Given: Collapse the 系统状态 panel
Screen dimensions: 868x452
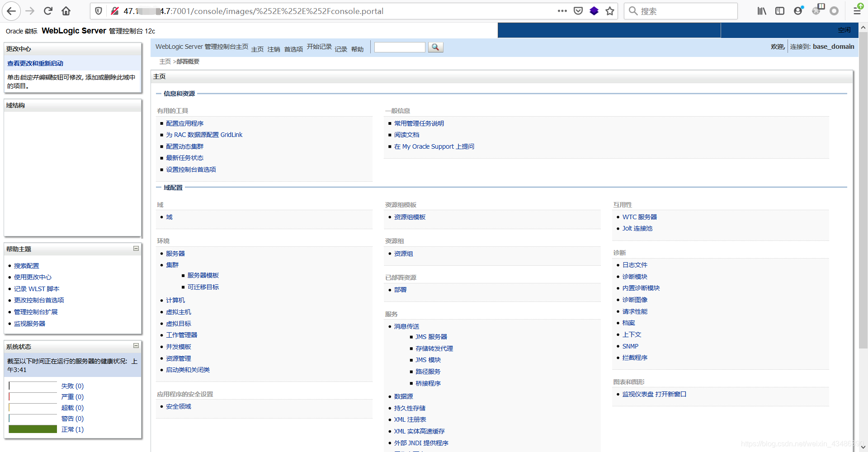Looking at the screenshot, I should pyautogui.click(x=136, y=346).
